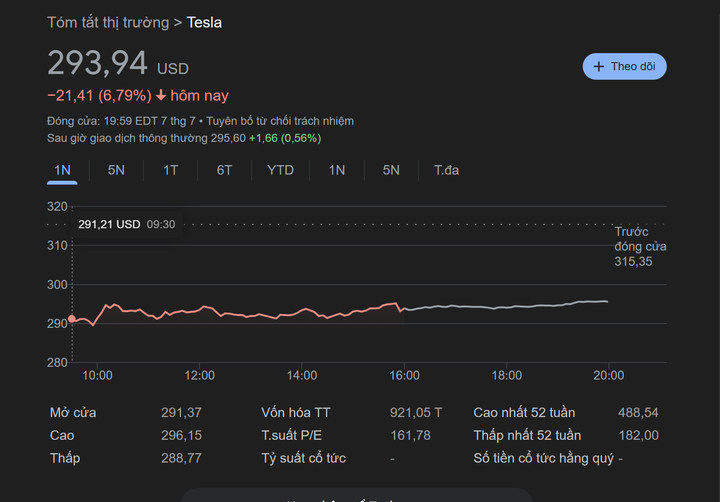Click the 20:00 time axis label

click(608, 376)
